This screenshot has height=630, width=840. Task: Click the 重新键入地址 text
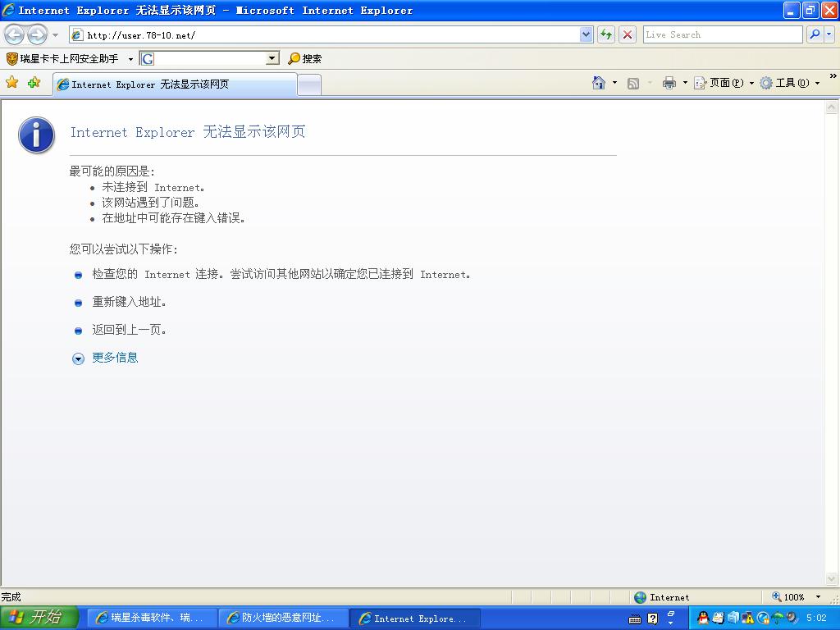[129, 302]
